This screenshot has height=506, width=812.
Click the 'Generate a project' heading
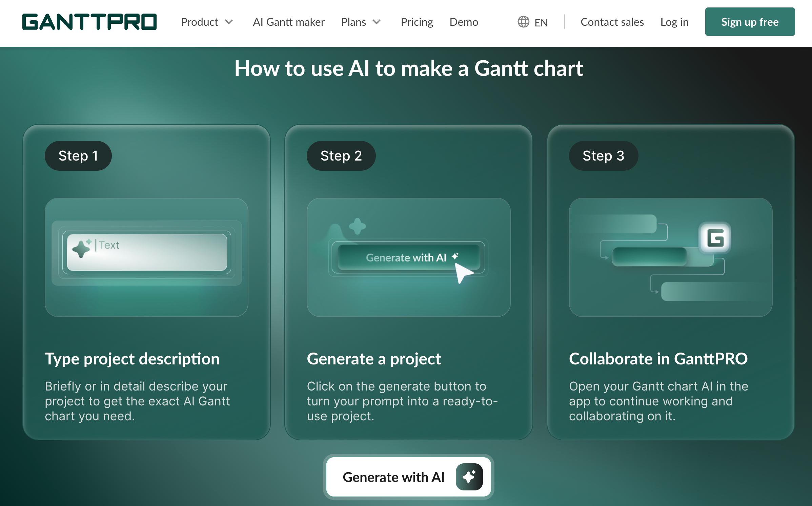coord(374,359)
